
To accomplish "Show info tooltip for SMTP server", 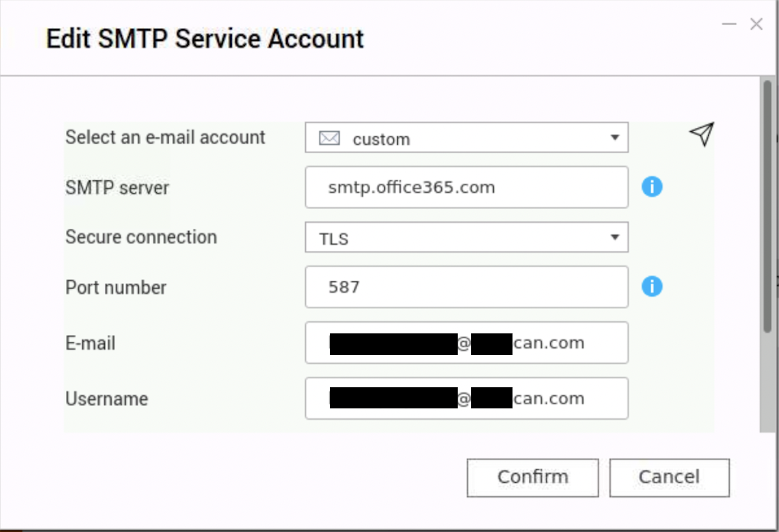I will pyautogui.click(x=652, y=187).
